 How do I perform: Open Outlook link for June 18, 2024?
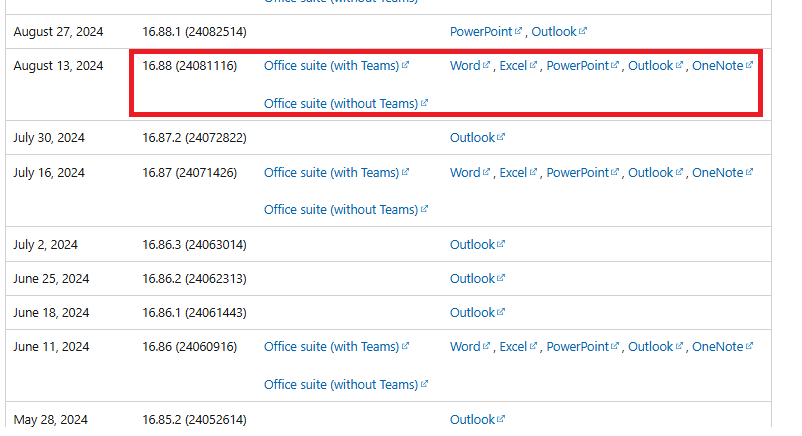click(477, 313)
